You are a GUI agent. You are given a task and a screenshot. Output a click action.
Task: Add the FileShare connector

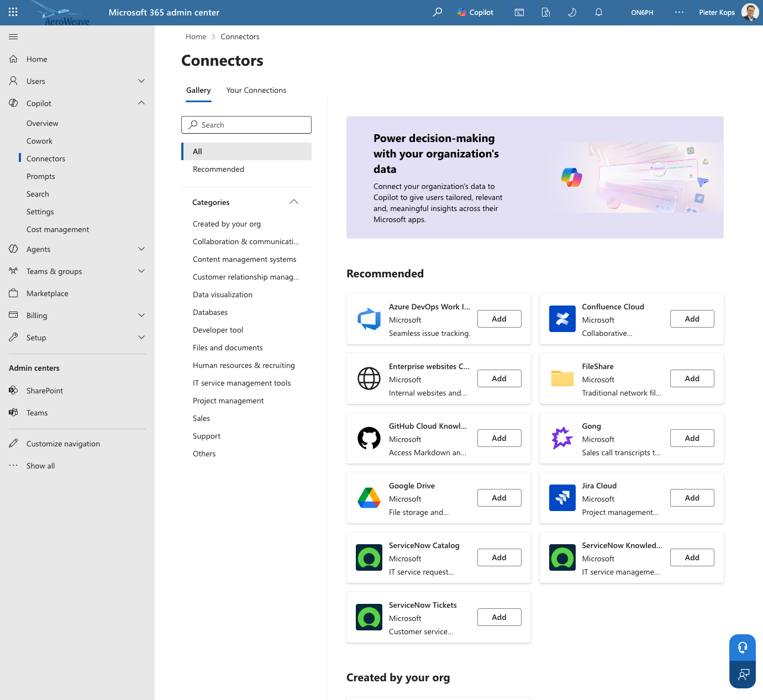692,378
